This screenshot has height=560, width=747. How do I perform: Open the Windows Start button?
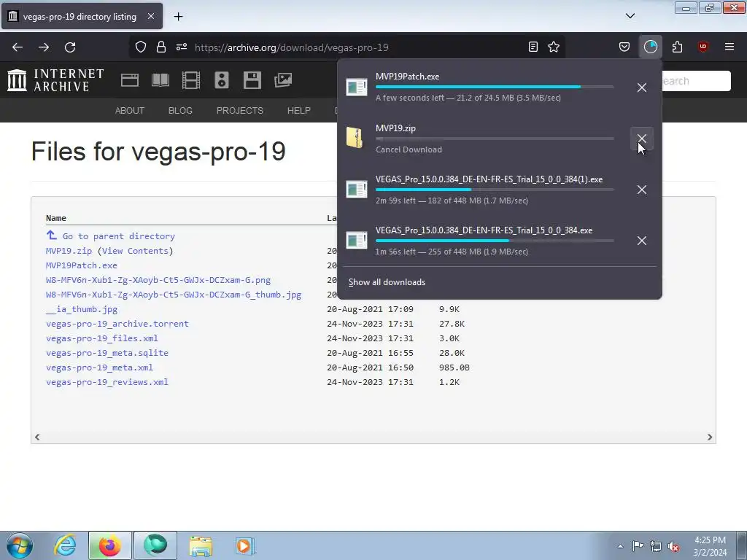[x=19, y=545]
